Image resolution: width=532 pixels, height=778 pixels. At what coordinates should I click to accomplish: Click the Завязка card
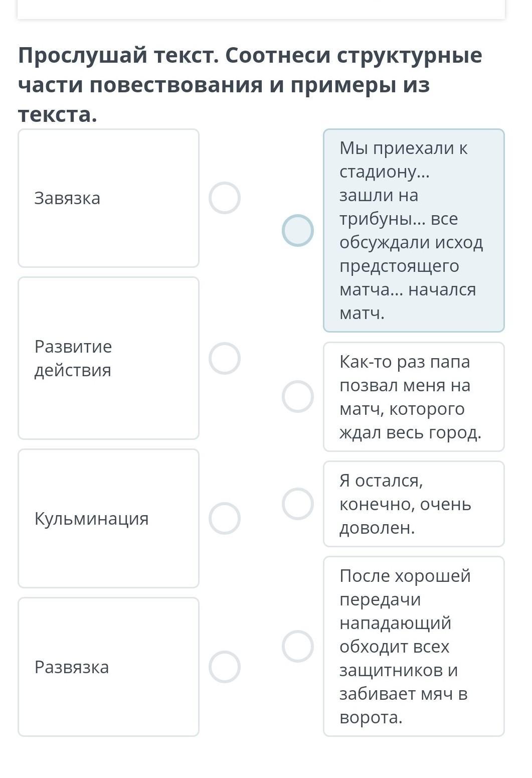[x=108, y=198]
